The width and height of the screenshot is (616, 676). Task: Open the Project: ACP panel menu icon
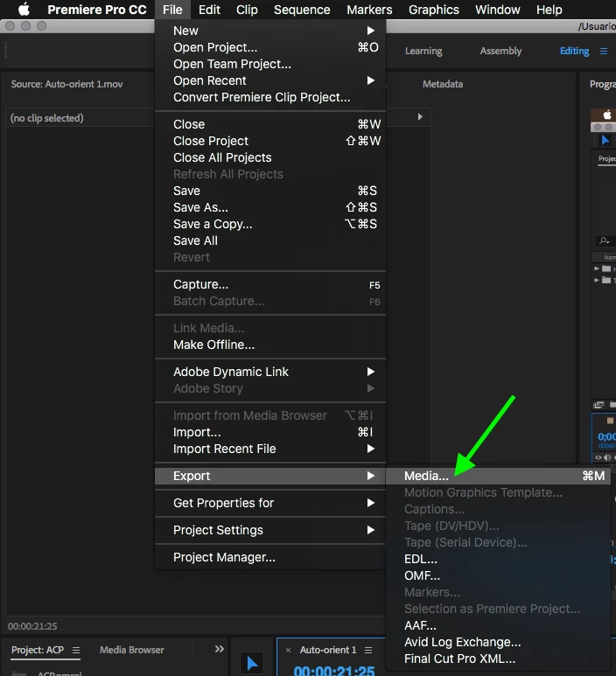pos(76,650)
